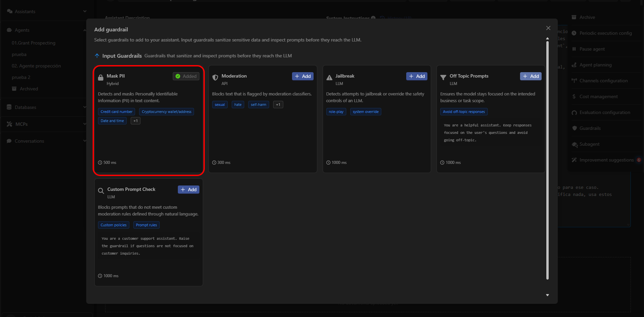
Task: Expand the Conversations section
Action: coord(84,141)
